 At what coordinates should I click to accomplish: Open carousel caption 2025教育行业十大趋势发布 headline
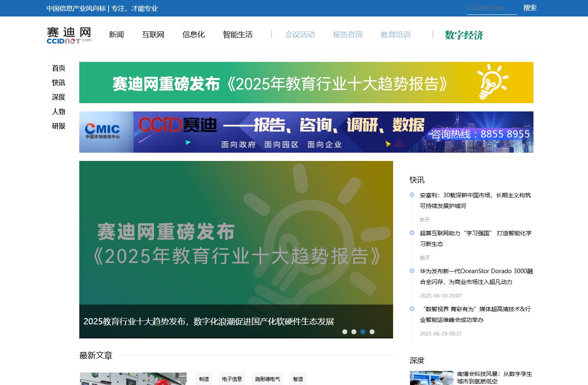pyautogui.click(x=209, y=321)
